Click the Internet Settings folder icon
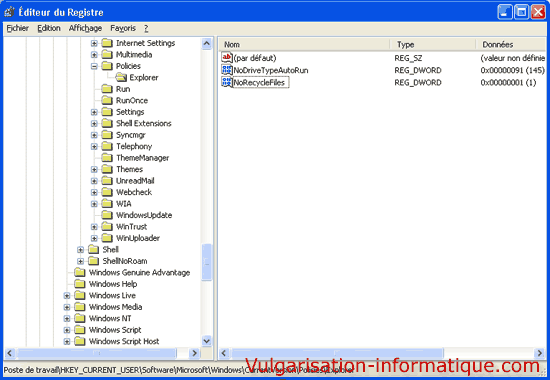 (107, 43)
